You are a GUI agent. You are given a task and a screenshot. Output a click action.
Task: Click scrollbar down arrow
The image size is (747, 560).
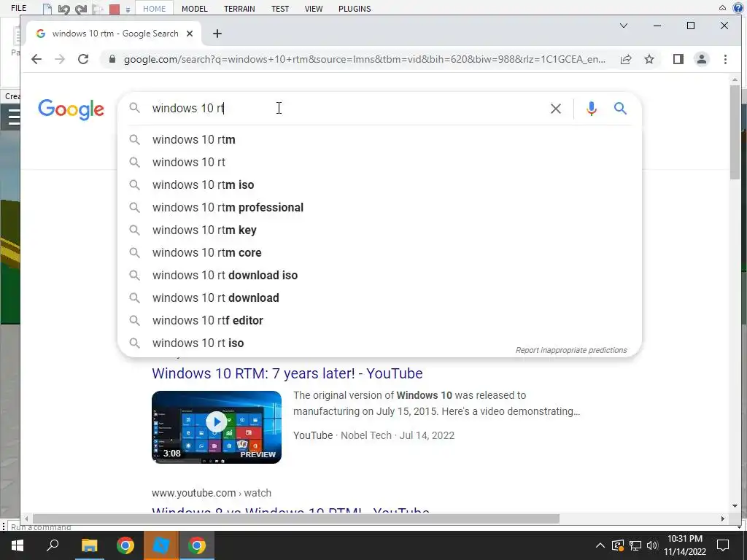click(x=735, y=506)
